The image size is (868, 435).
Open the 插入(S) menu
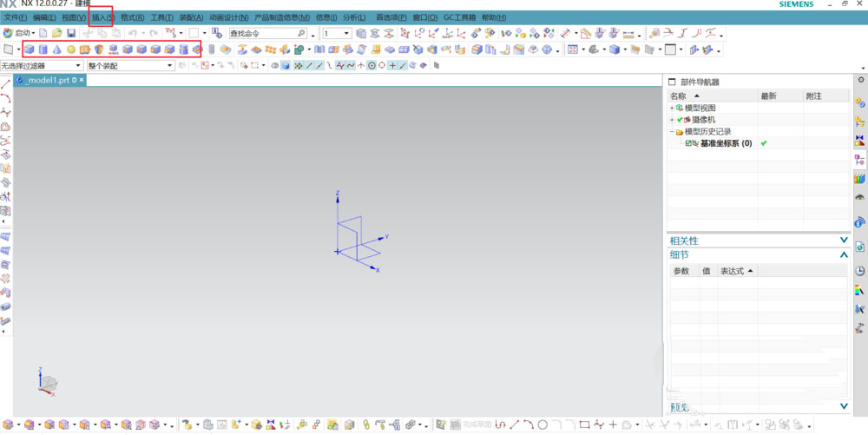pyautogui.click(x=103, y=17)
